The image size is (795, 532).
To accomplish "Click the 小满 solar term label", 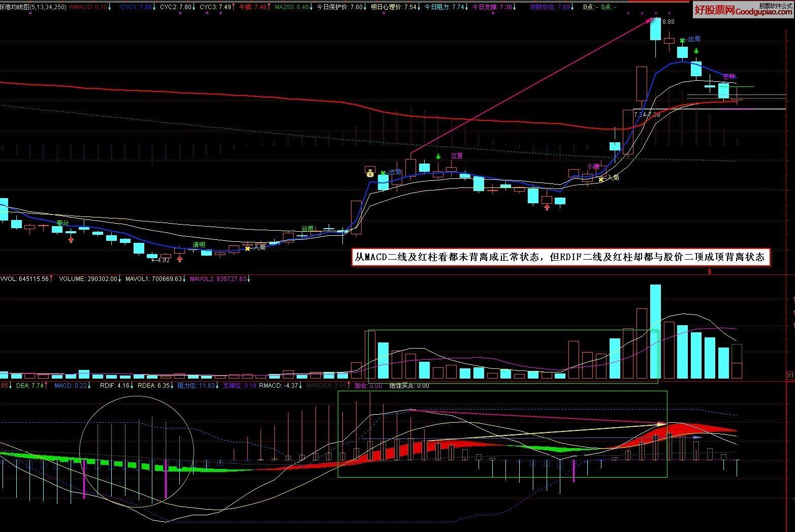I will pos(593,167).
